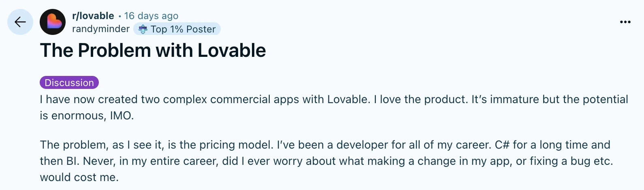Open the r/lovable community avatar
The image size is (644, 190).
pyautogui.click(x=53, y=22)
